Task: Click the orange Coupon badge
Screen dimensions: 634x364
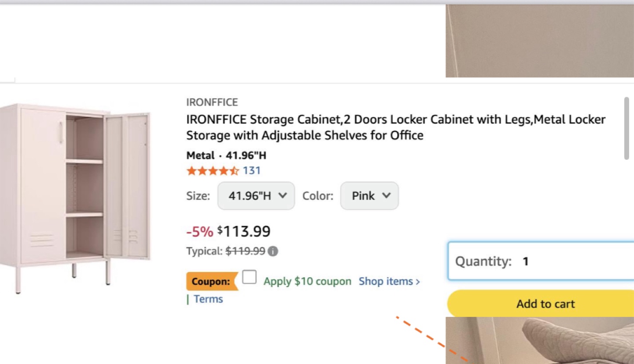Action: pos(211,282)
